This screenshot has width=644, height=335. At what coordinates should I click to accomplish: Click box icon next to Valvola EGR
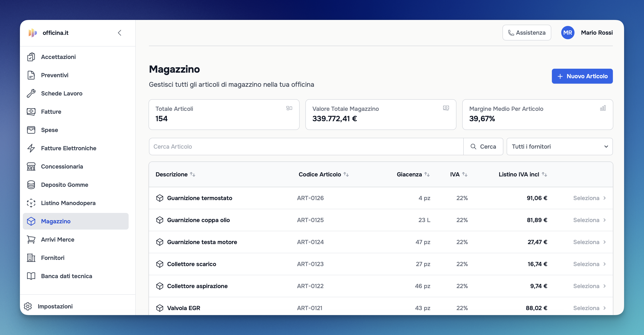160,308
